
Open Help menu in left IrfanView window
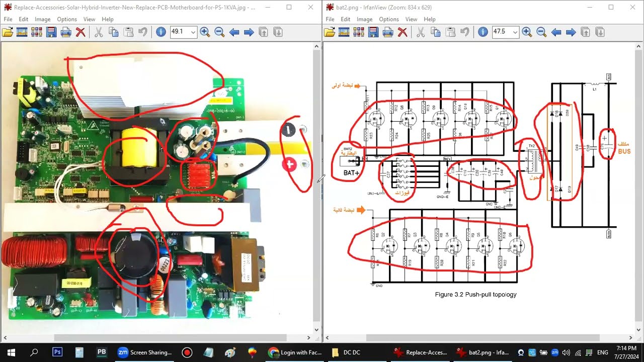pyautogui.click(x=108, y=19)
